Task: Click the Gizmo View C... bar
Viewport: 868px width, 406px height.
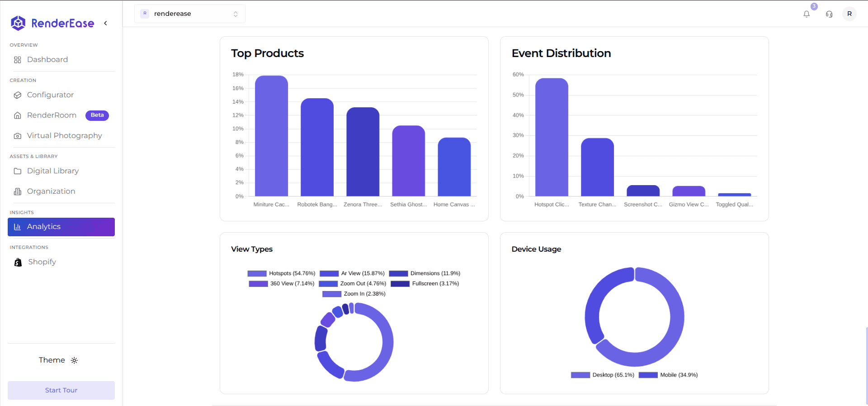Action: tap(689, 191)
